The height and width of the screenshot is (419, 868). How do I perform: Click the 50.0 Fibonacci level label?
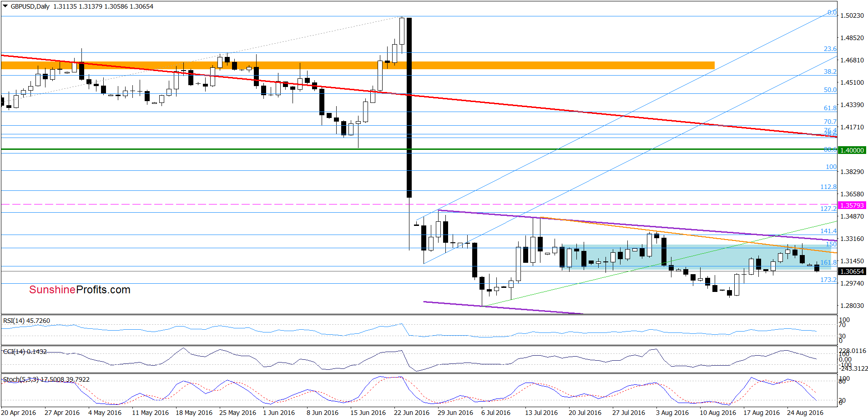830,90
